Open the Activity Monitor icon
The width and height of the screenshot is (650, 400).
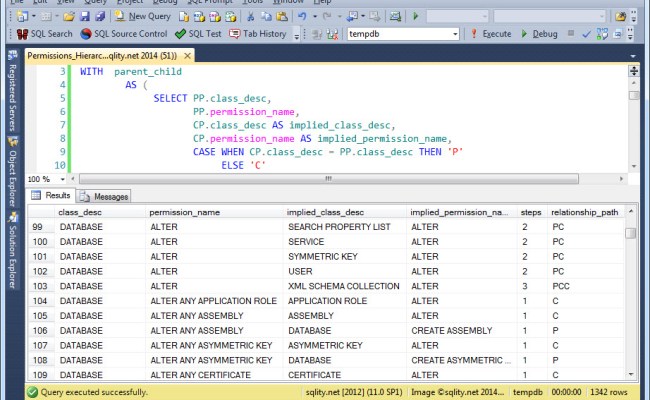coord(395,17)
